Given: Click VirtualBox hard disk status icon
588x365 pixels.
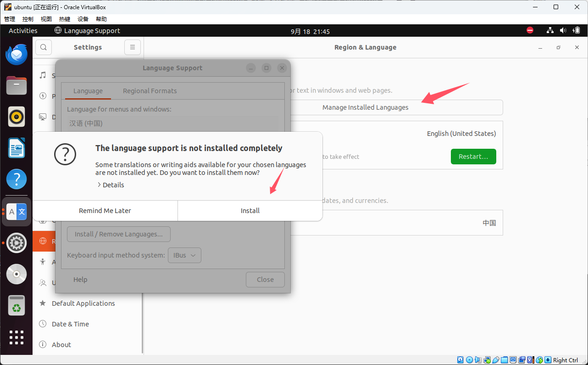Looking at the screenshot, I should [x=460, y=360].
